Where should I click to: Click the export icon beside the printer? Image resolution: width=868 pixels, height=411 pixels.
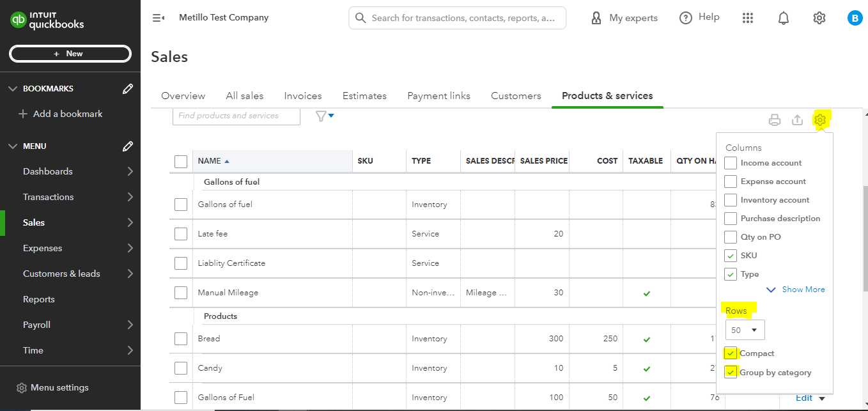797,120
